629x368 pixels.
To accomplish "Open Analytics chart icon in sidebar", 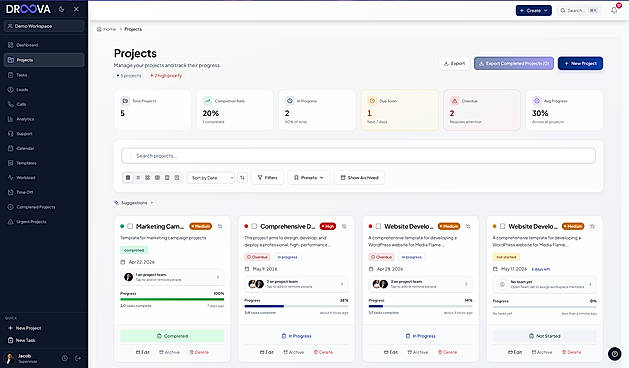I will coord(11,119).
